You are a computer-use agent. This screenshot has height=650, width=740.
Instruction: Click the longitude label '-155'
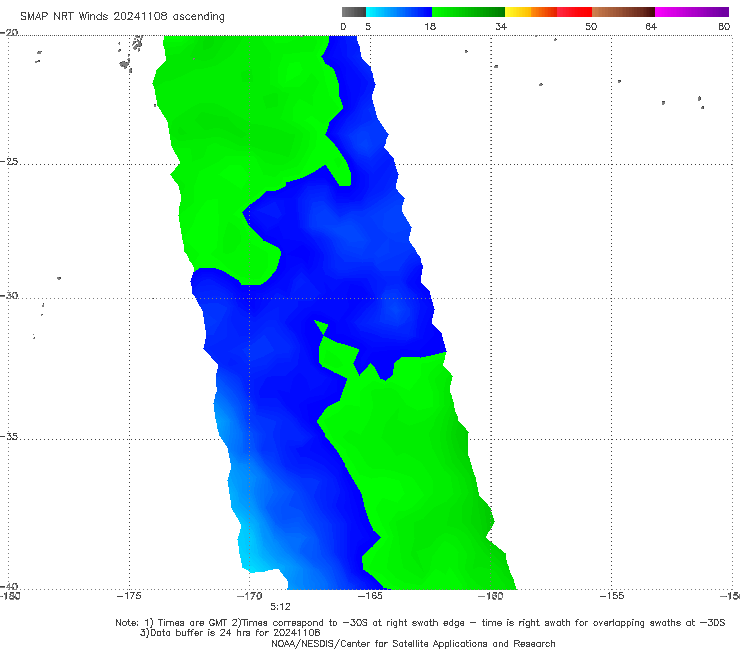611,596
